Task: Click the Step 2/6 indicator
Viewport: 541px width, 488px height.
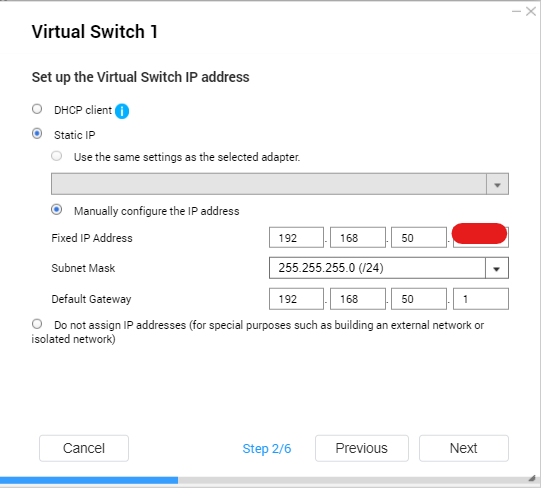Action: click(x=267, y=449)
